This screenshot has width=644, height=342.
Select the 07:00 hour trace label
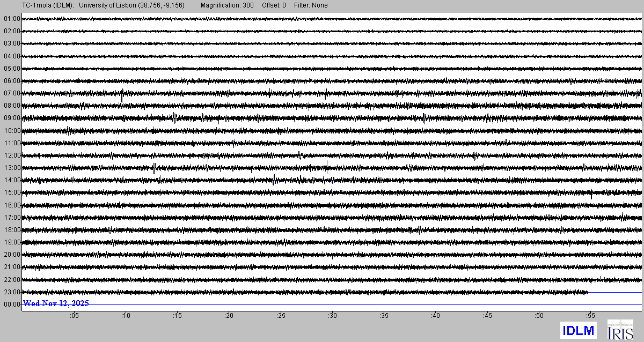click(12, 93)
